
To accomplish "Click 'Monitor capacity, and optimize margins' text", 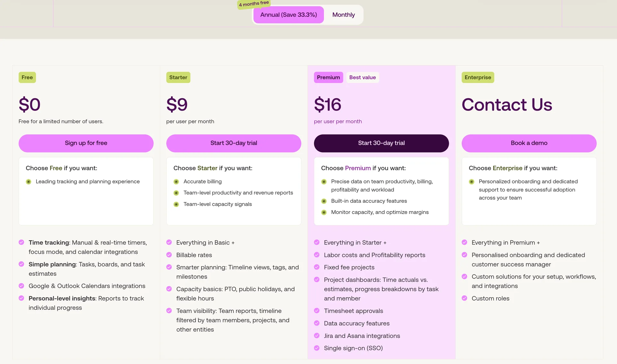I will point(380,212).
